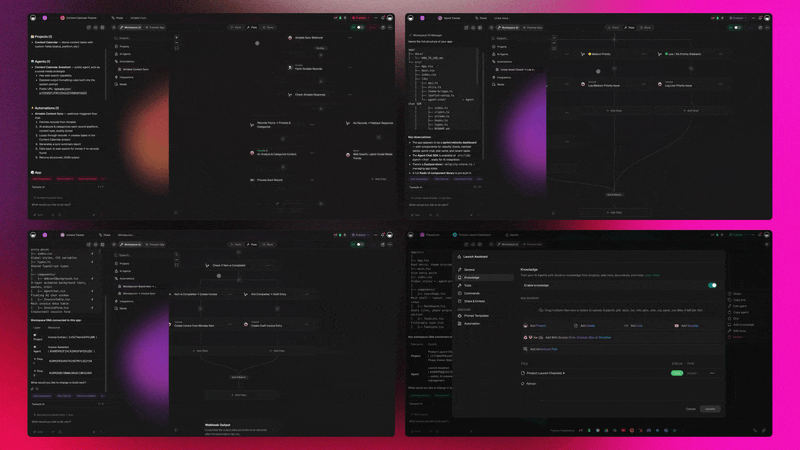Click the Add Link source icon

[x=626, y=325]
